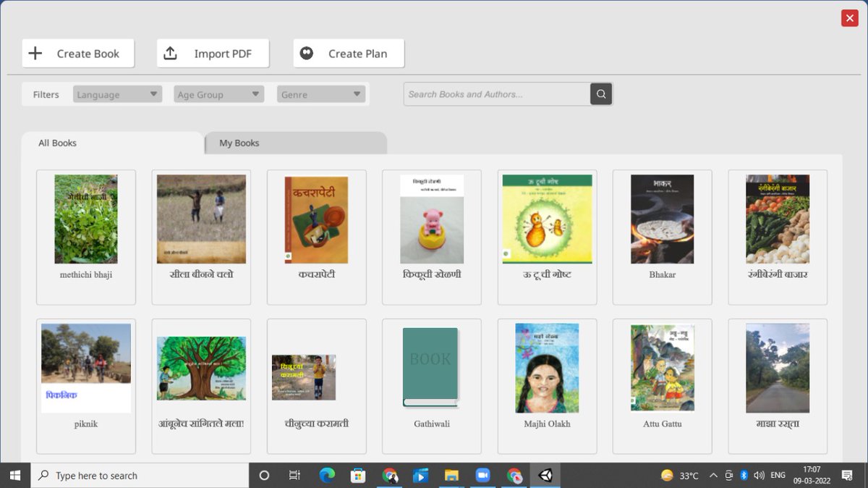868x488 pixels.
Task: Click the Create Book button label
Action: [88, 54]
